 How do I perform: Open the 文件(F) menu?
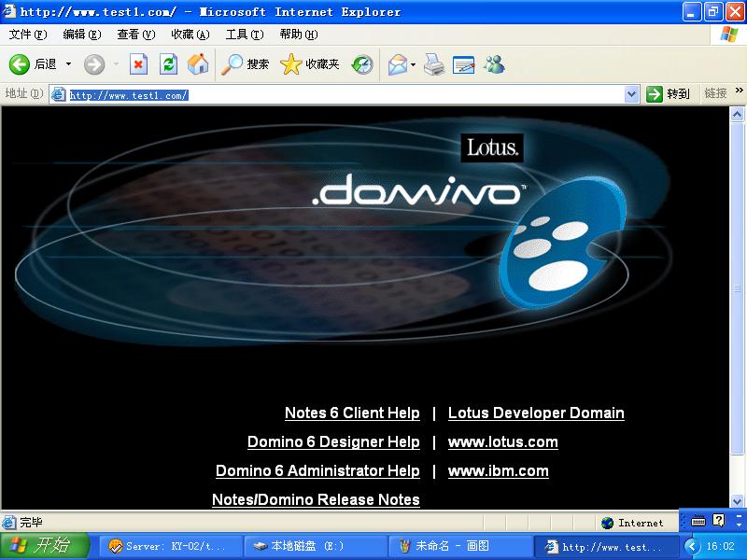(x=27, y=35)
